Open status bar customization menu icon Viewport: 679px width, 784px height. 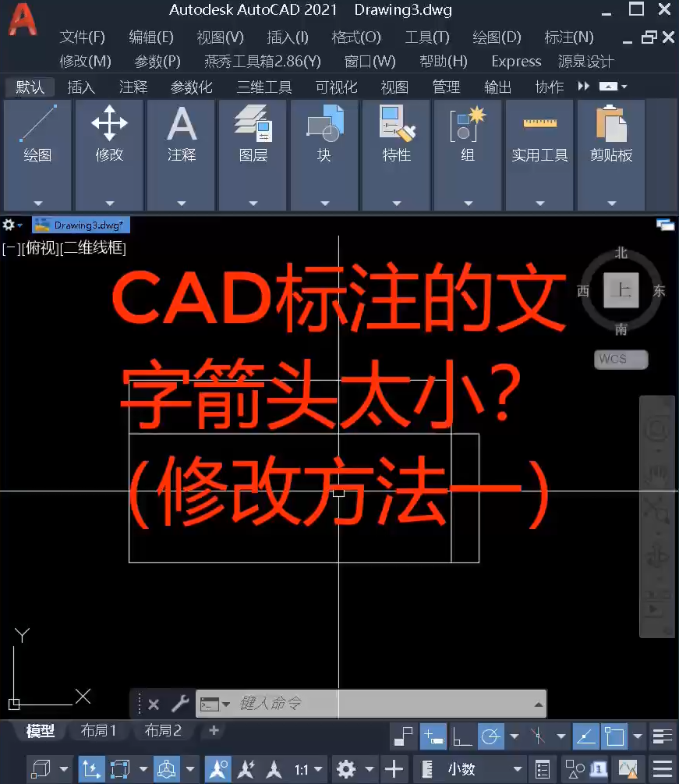(663, 769)
